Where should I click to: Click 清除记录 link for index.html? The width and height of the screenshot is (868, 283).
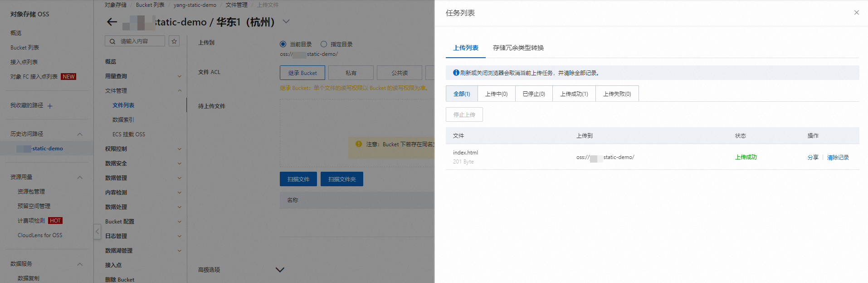[838, 157]
